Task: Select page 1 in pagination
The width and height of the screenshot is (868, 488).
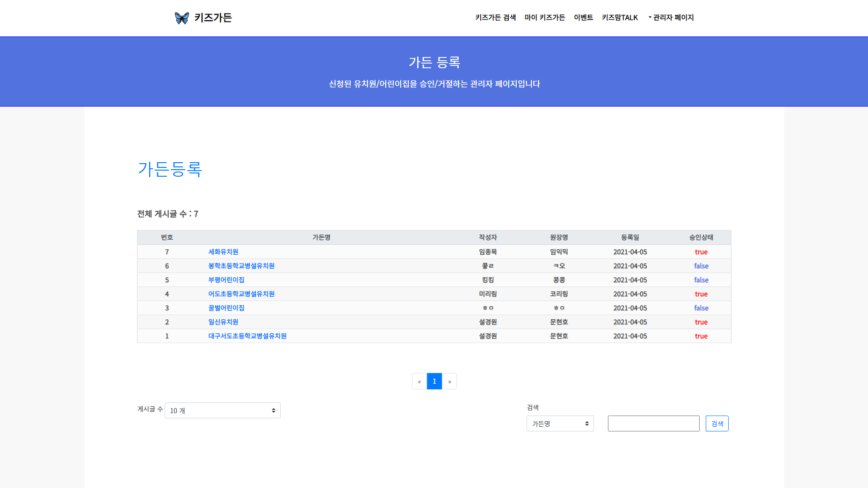Action: [434, 381]
